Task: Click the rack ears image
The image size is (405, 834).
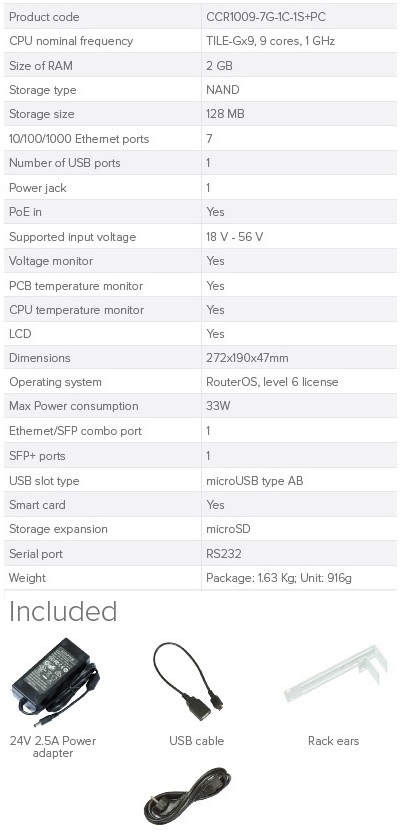Action: click(x=336, y=673)
